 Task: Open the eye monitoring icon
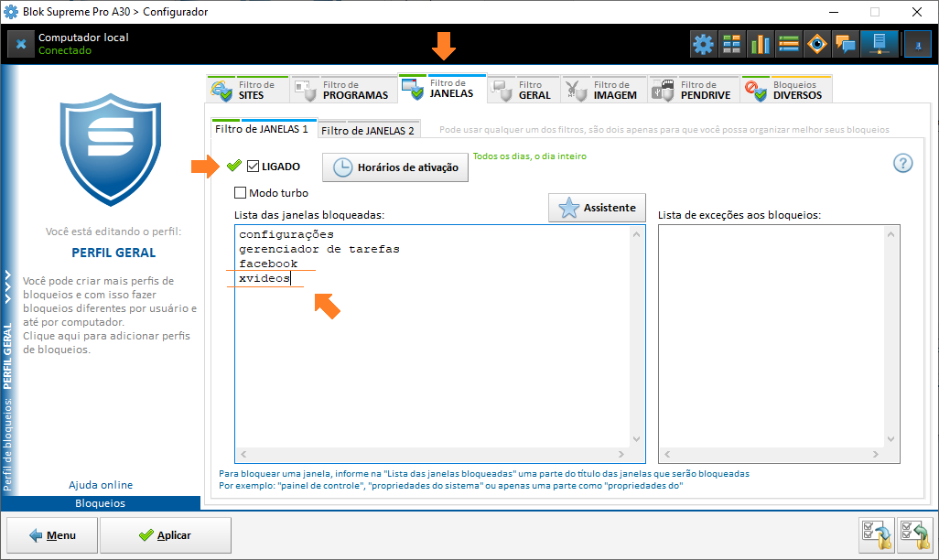817,44
